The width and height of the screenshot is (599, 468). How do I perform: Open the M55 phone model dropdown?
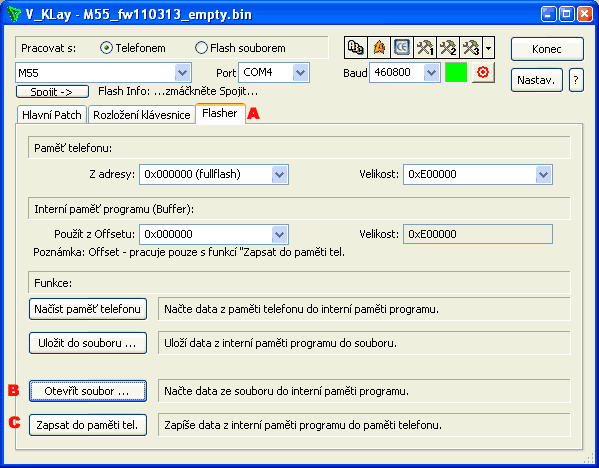183,73
